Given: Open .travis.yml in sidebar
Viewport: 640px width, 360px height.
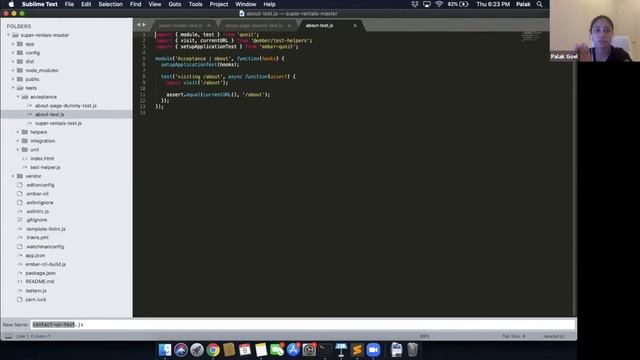Looking at the screenshot, I should coord(37,238).
